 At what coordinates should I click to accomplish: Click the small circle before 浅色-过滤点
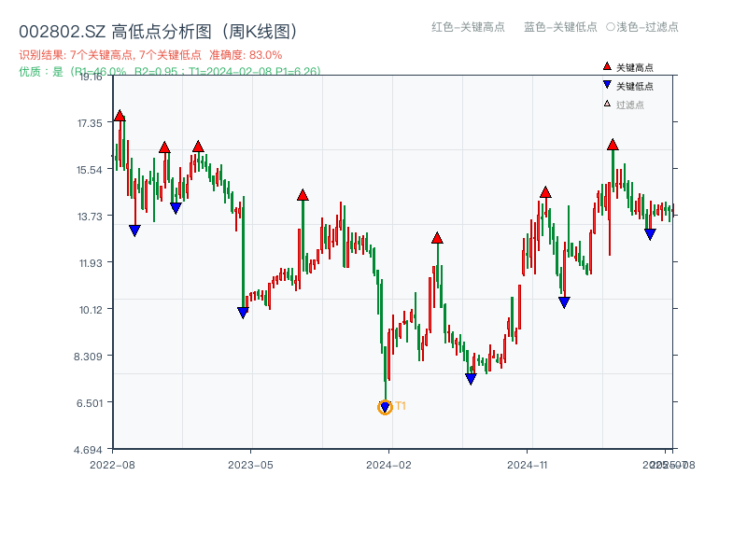610,27
